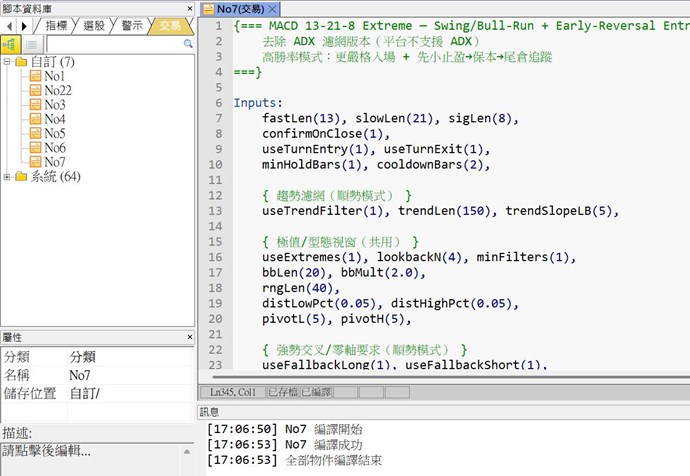Select the No7 script in the tree
The image size is (690, 476).
(54, 162)
